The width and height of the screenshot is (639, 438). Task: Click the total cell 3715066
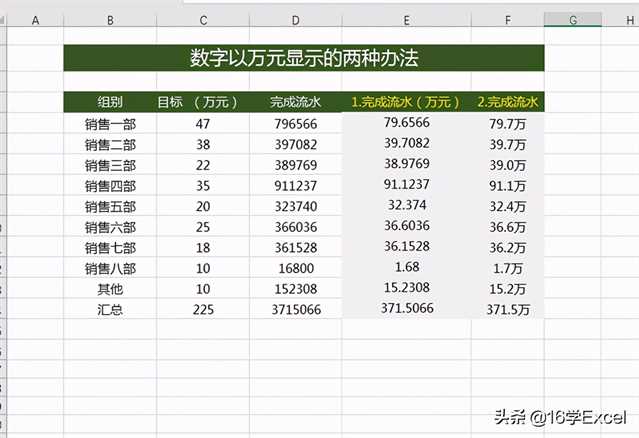(295, 310)
